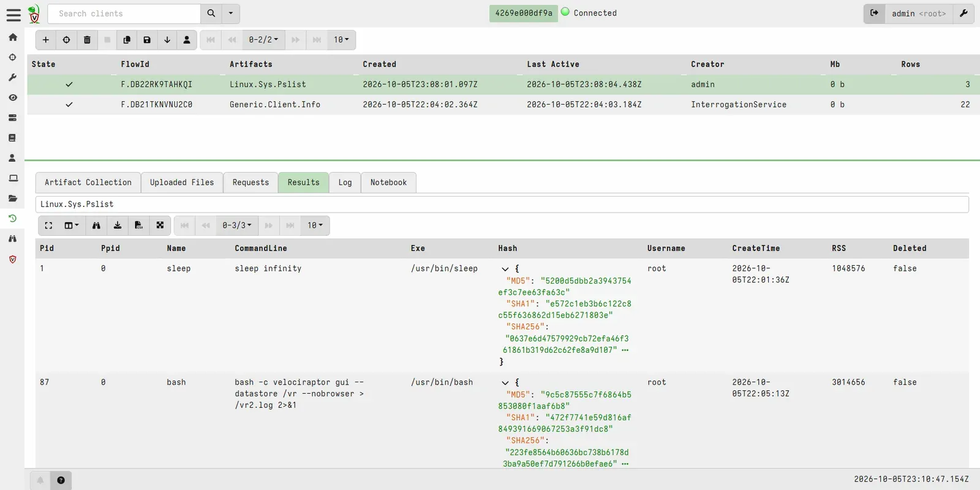Click the user icon in the flows toolbar
Screen dimensions: 980x490
click(187, 40)
